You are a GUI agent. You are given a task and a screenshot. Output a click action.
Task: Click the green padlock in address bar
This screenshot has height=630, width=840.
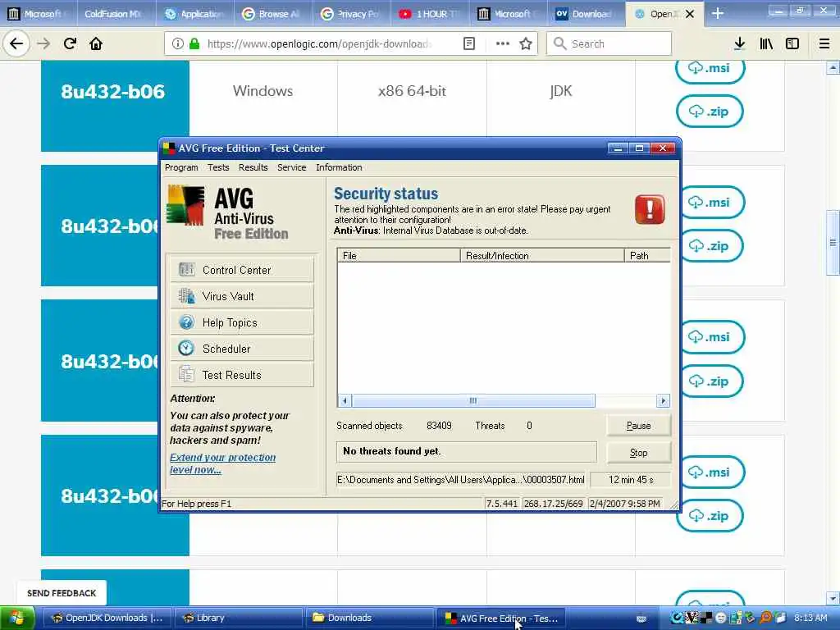tap(194, 43)
